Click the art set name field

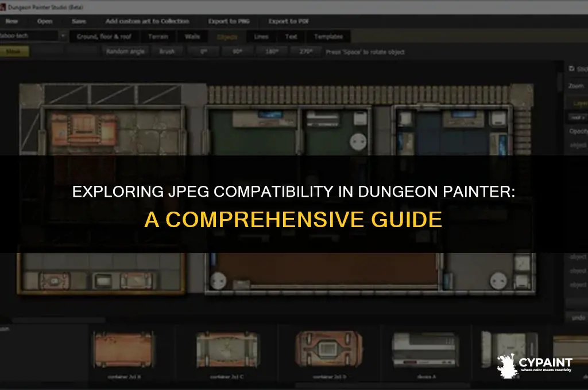pos(29,36)
